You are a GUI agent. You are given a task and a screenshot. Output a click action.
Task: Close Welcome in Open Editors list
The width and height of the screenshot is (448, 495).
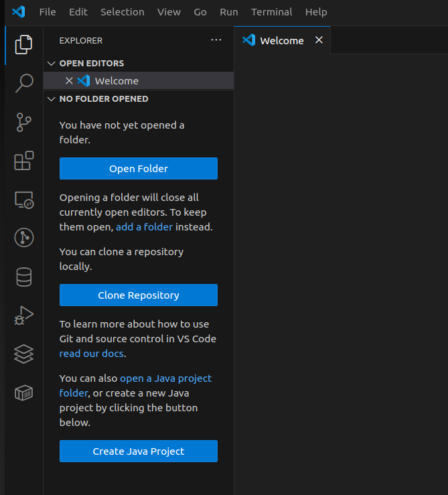69,81
